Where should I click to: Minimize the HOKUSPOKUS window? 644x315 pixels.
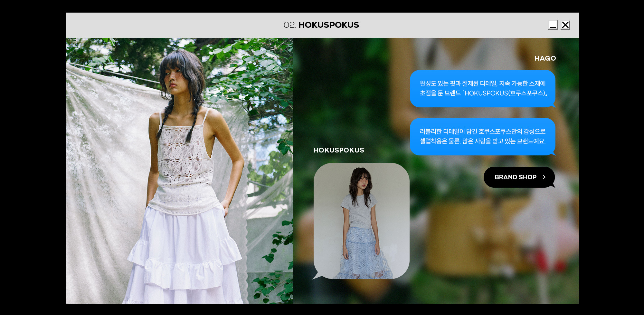(x=553, y=25)
